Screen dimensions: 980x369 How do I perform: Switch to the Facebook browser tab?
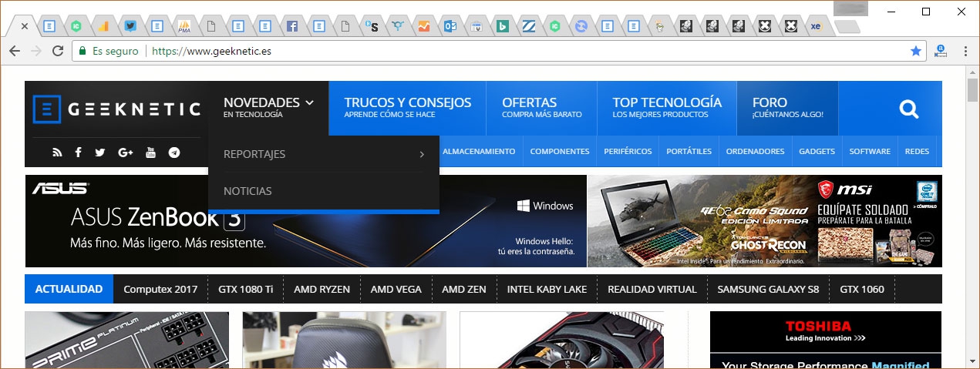click(x=292, y=26)
